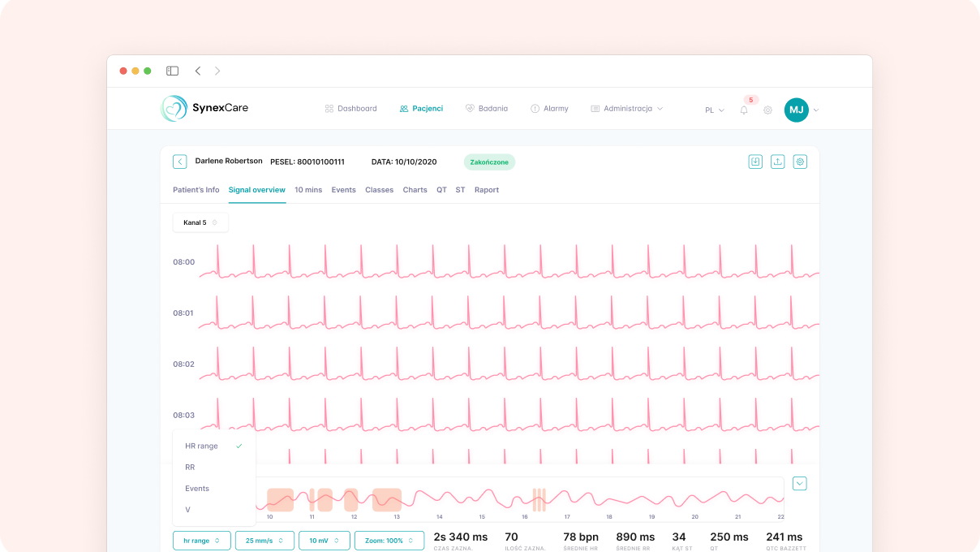Click the Zakończone status badge
The height and width of the screenshot is (552, 980).
click(489, 162)
